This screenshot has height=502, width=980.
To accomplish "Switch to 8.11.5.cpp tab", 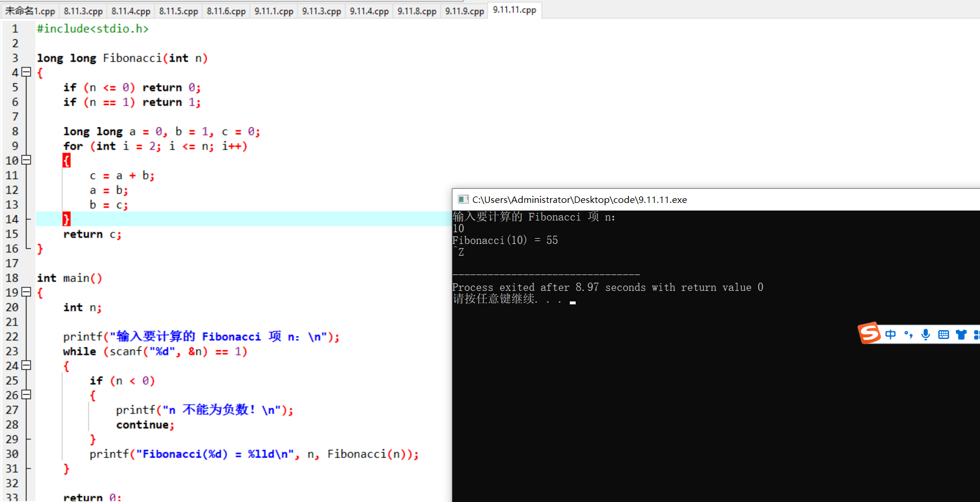I will 178,11.
